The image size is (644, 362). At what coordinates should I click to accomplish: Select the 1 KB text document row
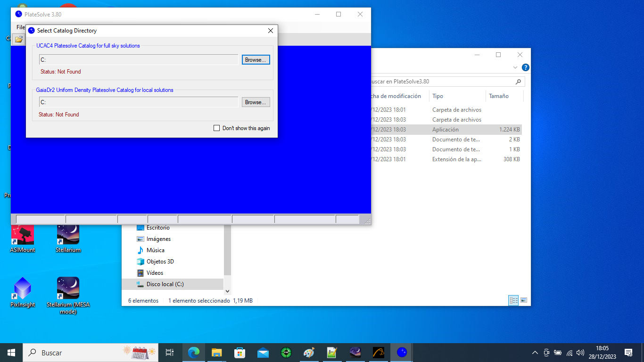click(446, 149)
